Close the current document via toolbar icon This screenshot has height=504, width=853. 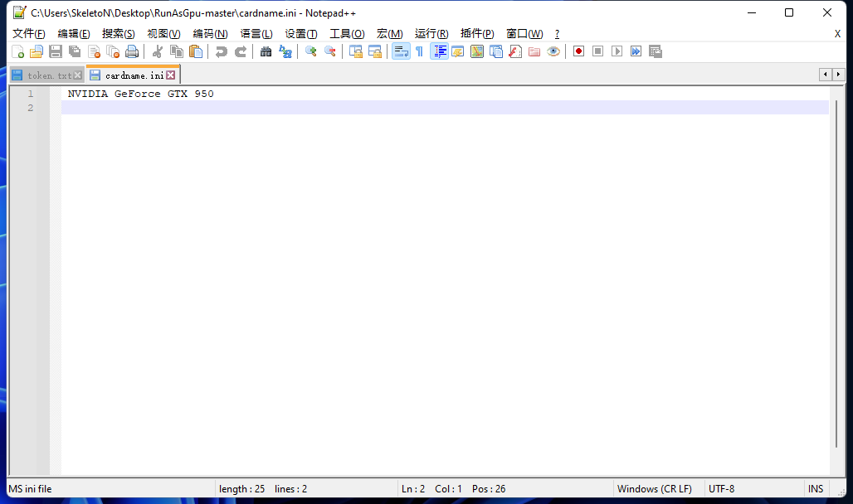(94, 51)
